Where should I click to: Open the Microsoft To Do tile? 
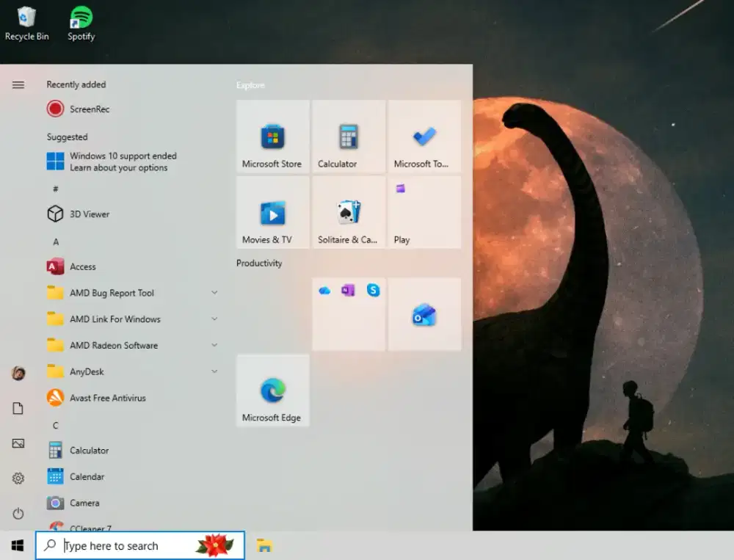pyautogui.click(x=424, y=137)
